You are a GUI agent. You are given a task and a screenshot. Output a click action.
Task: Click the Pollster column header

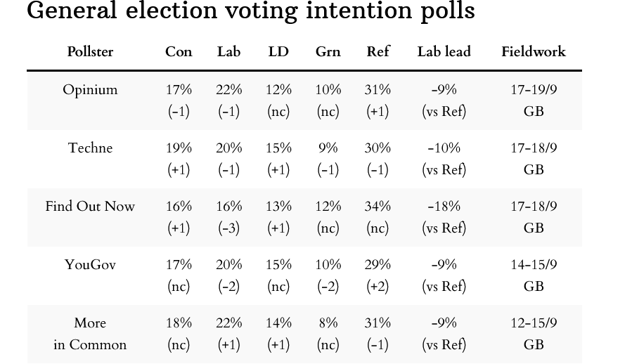90,51
